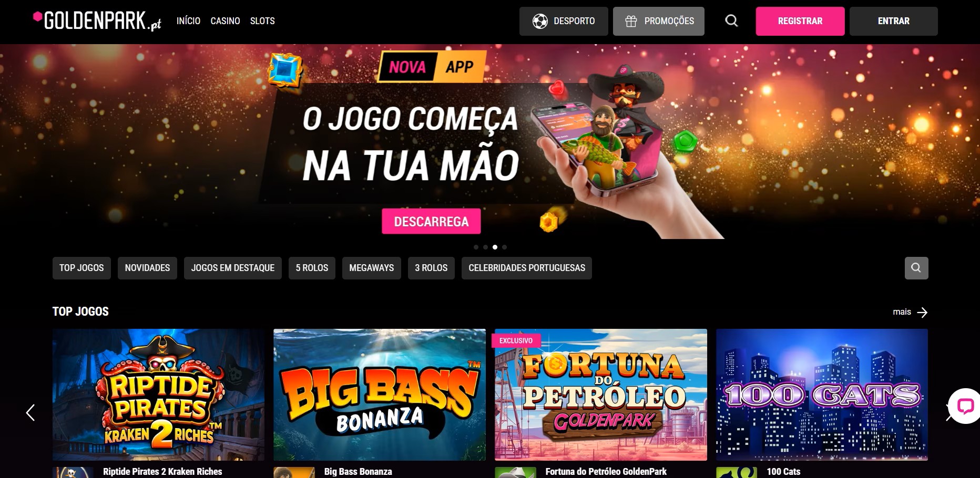Click the 'mais' arrow icon

tap(922, 313)
